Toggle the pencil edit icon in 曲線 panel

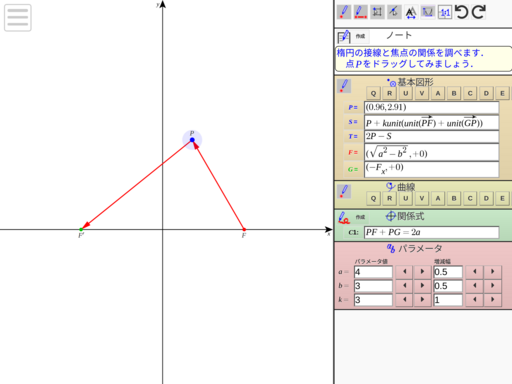(x=344, y=192)
